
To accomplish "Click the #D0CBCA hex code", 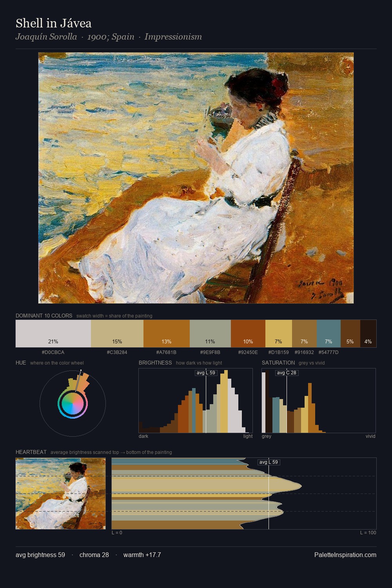I will (53, 352).
